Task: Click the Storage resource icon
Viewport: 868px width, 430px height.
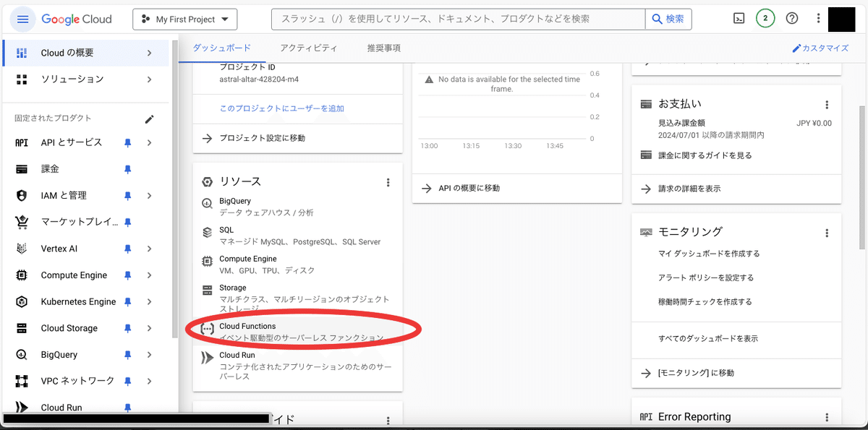Action: [x=207, y=291]
